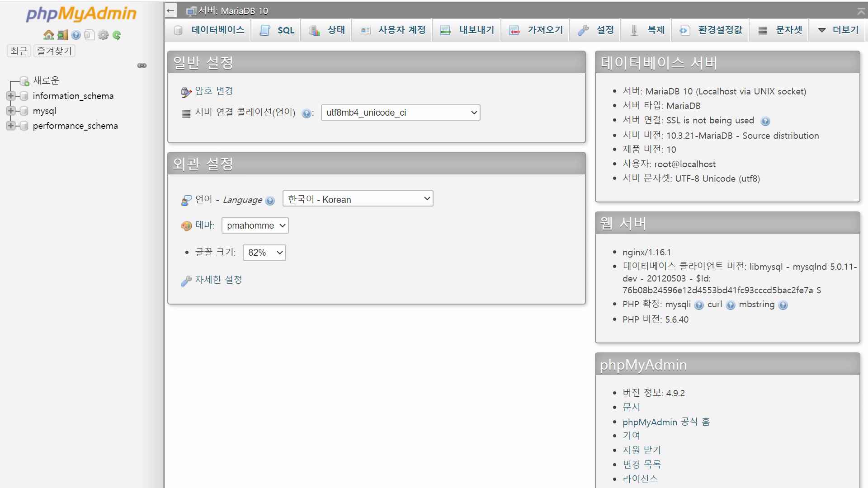Open the server connection collation dropdown

pos(400,113)
